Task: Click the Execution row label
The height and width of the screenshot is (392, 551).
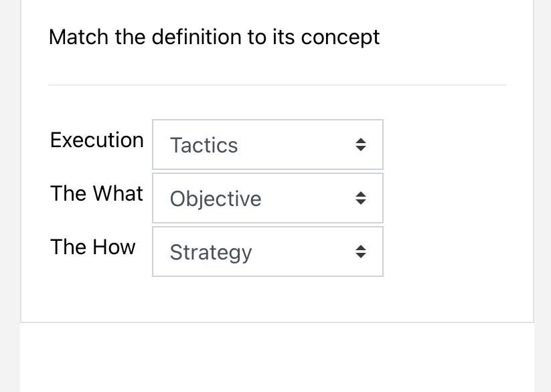Action: coord(96,140)
